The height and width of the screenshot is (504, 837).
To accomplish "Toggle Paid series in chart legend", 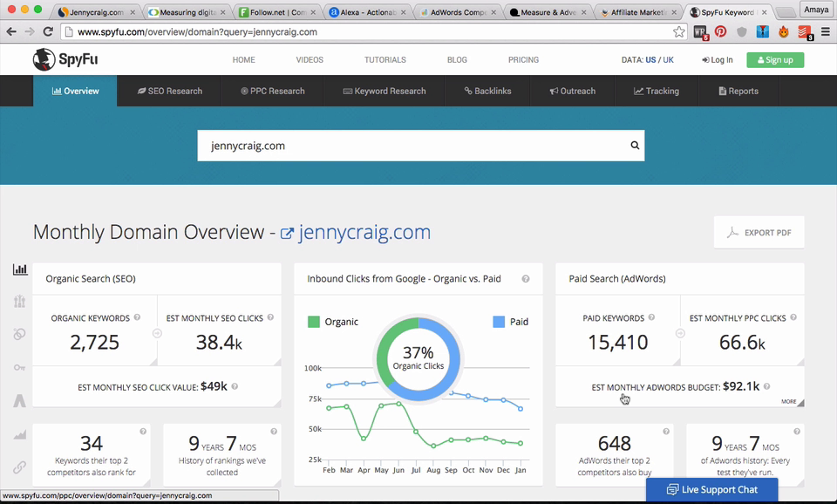I will click(x=511, y=322).
